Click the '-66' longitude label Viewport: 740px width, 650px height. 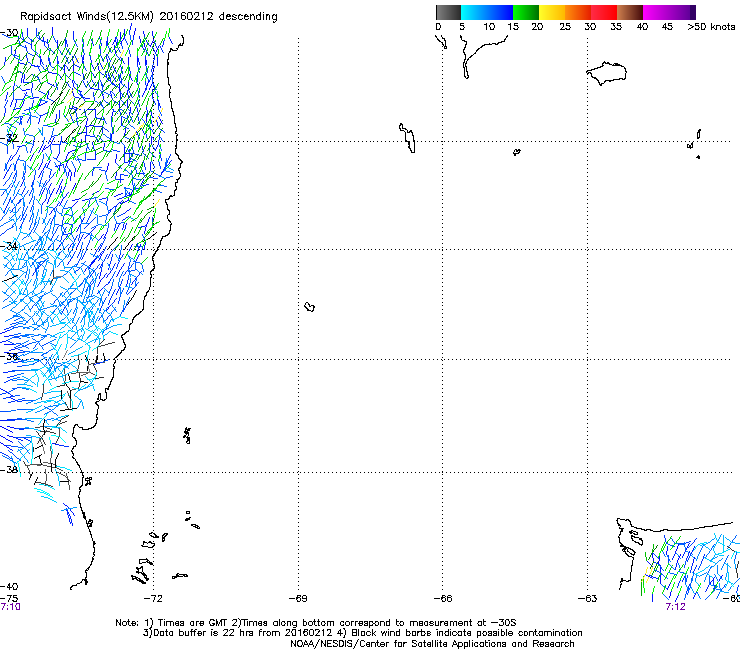[443, 598]
